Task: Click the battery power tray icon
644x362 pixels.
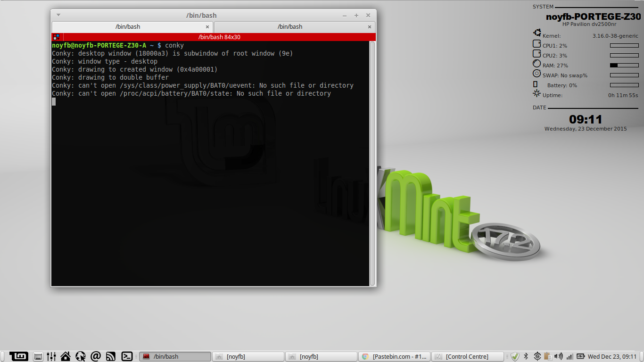Action: (x=580, y=356)
